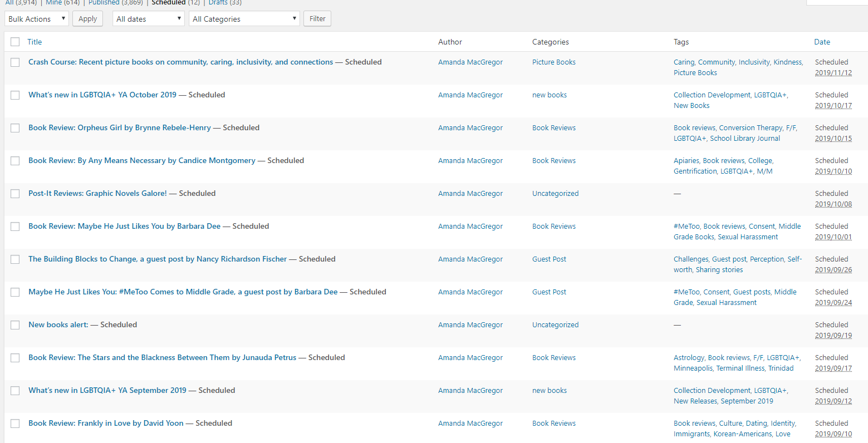
Task: Filter by Picture Books category
Action: pos(553,62)
